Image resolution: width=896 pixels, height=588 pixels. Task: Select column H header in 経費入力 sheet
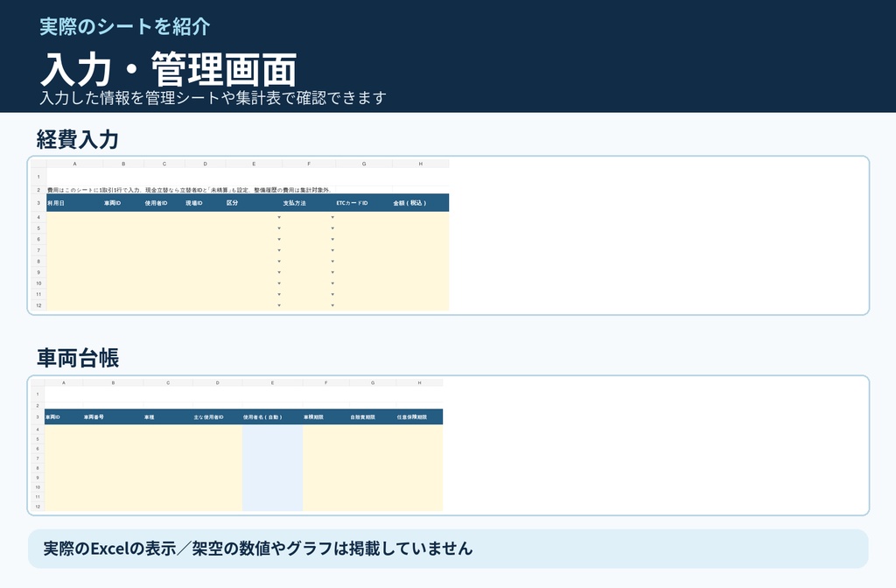click(421, 164)
